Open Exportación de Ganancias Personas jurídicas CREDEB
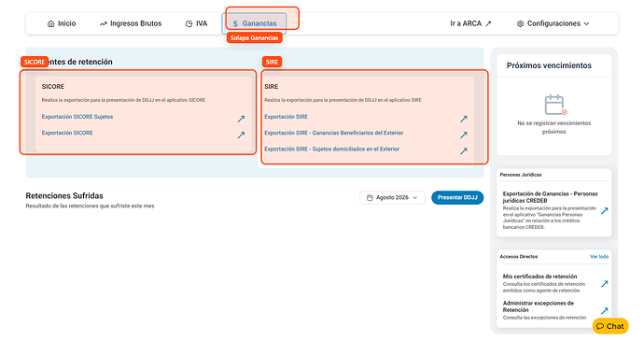 (550, 197)
